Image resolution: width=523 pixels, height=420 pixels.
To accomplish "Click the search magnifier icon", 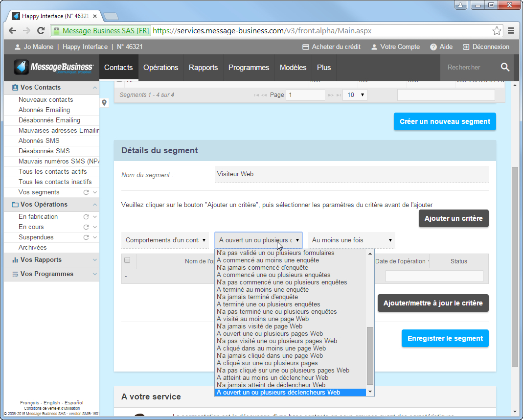I will [505, 68].
